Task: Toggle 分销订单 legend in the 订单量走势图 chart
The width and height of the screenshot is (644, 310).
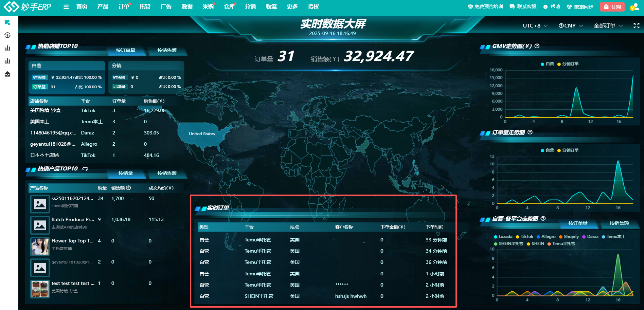Action: pos(568,150)
